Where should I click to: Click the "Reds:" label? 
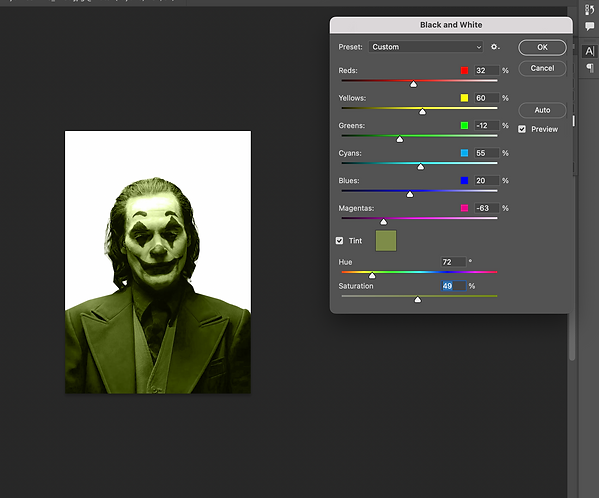[348, 71]
